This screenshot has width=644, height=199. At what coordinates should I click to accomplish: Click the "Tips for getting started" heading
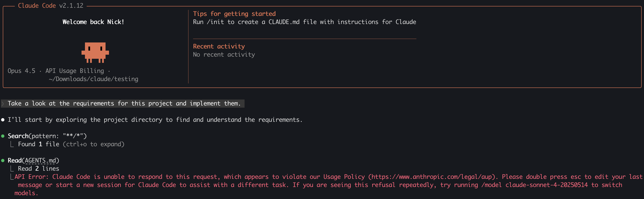pos(234,14)
